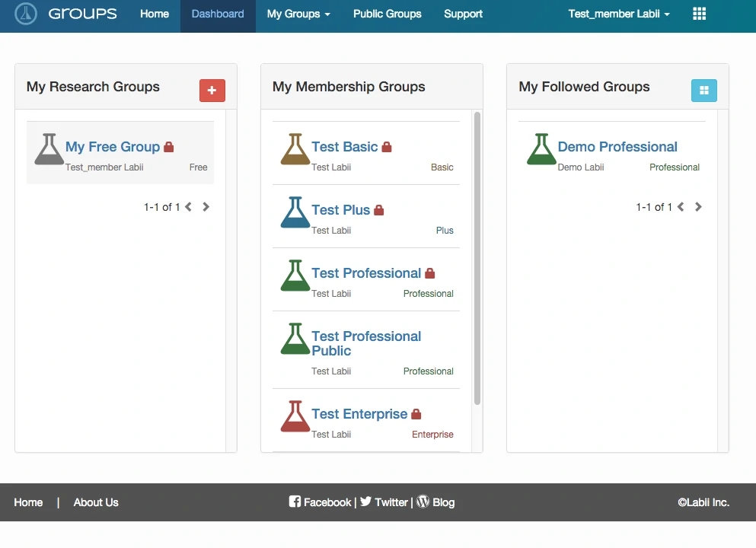Open the apps grid icon in navbar
Viewport: 756px width, 548px height.
click(699, 14)
